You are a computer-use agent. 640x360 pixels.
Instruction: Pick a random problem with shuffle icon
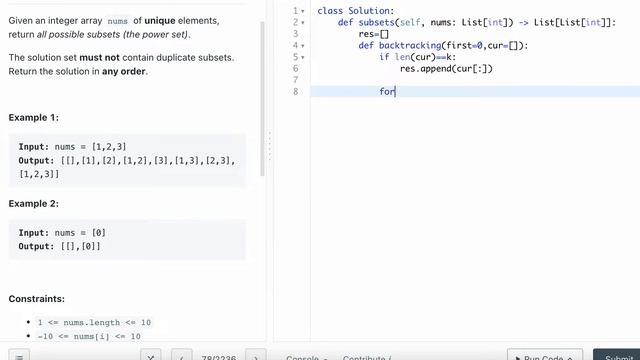coord(151,356)
